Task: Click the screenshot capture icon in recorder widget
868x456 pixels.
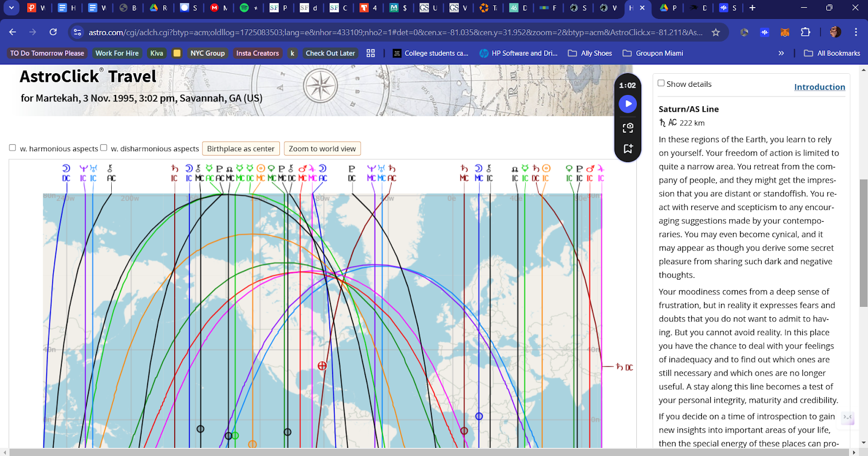Action: (x=628, y=128)
